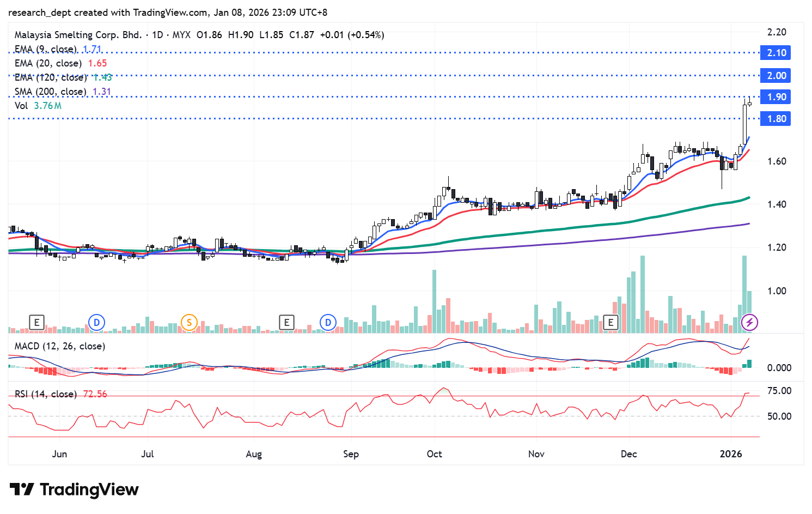Open the earnings 'E' marker in mid-August
The image size is (812, 514).
click(x=286, y=322)
